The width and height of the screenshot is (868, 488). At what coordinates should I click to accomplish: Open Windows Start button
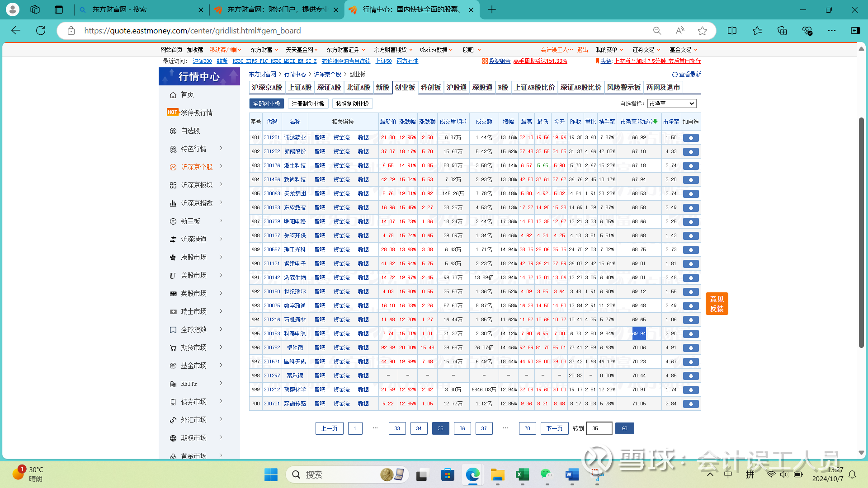(271, 475)
